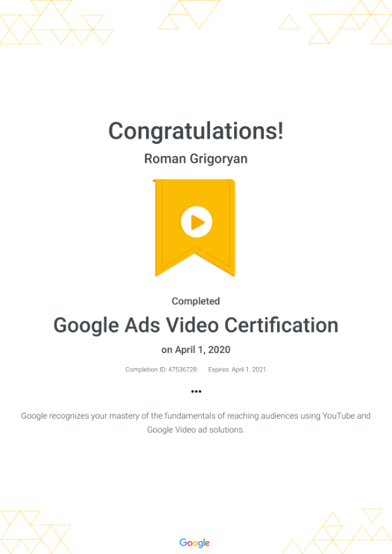Select the yellow ribbon certification badge
This screenshot has width=392, height=554.
tap(195, 228)
